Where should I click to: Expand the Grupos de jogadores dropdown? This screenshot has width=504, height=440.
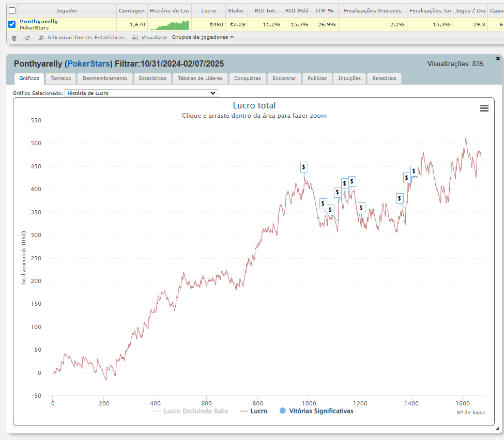click(x=203, y=37)
